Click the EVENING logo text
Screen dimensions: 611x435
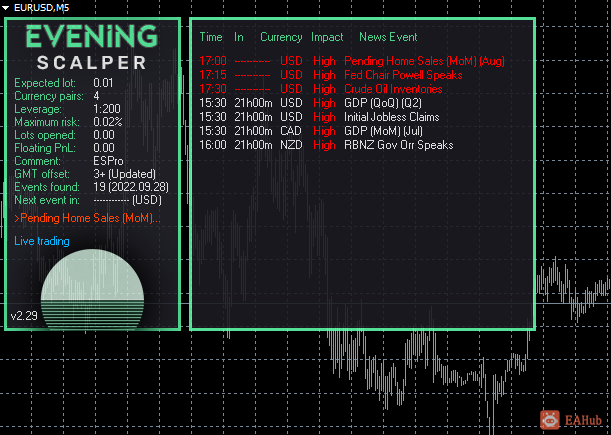92,36
